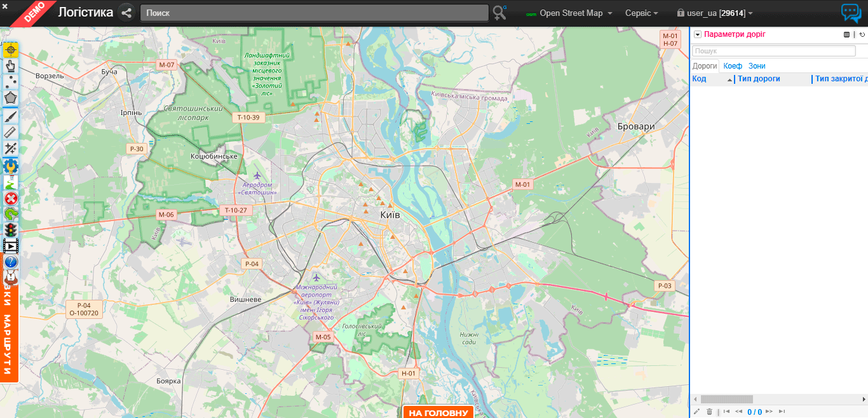Expand the Параметри доріг panel arrow
This screenshot has height=418, width=868.
(x=697, y=35)
